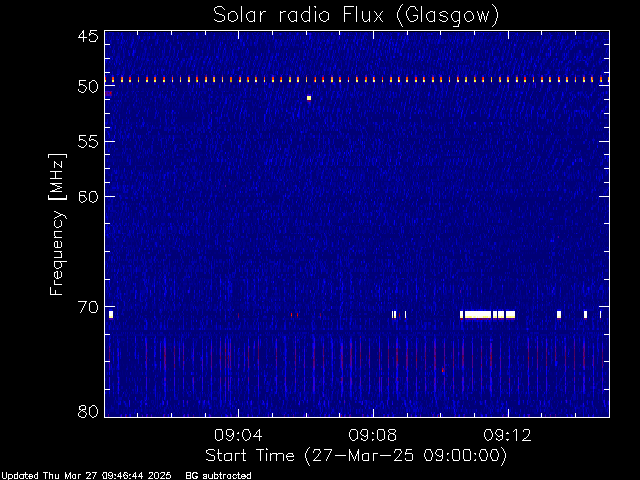Click the bright block at left edge near 71 MHz

pyautogui.click(x=111, y=315)
